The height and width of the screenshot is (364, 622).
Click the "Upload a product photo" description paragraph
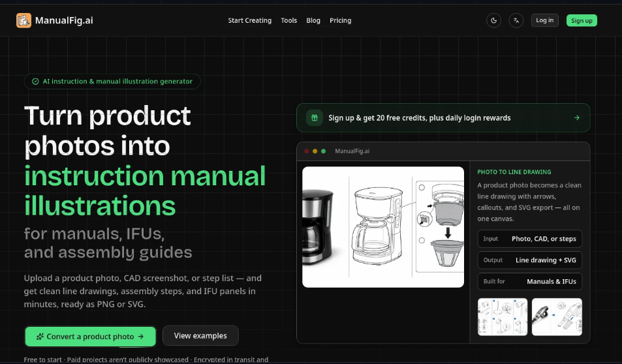(x=142, y=291)
